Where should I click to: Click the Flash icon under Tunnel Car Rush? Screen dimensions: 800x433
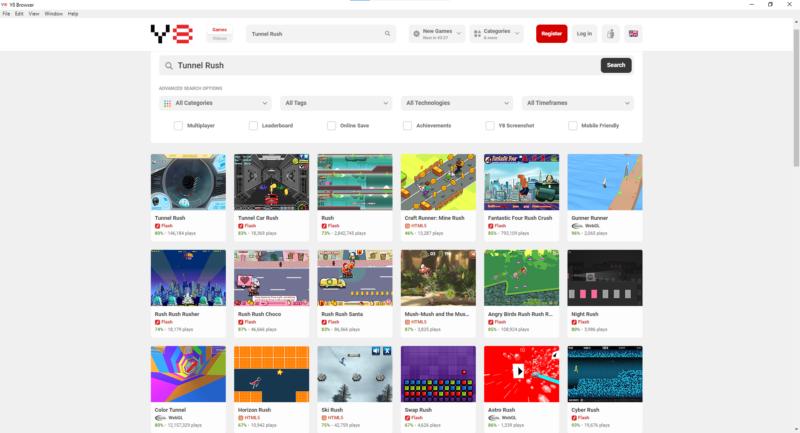241,225
